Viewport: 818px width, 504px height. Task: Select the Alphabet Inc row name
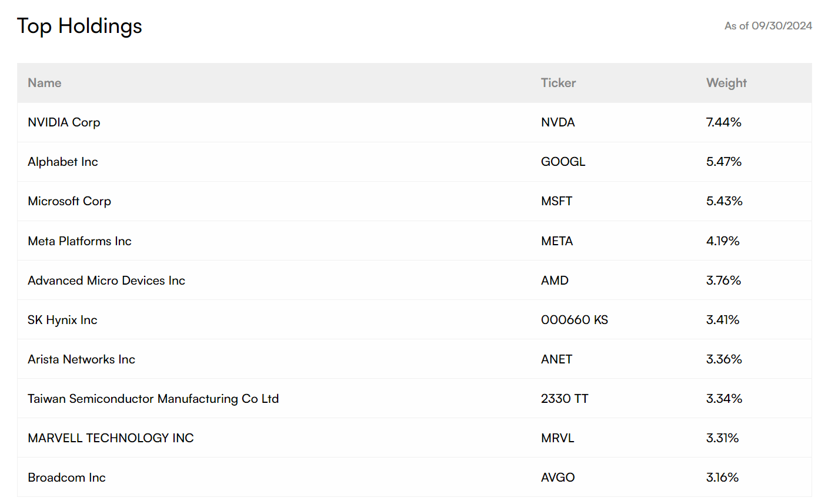pos(63,162)
